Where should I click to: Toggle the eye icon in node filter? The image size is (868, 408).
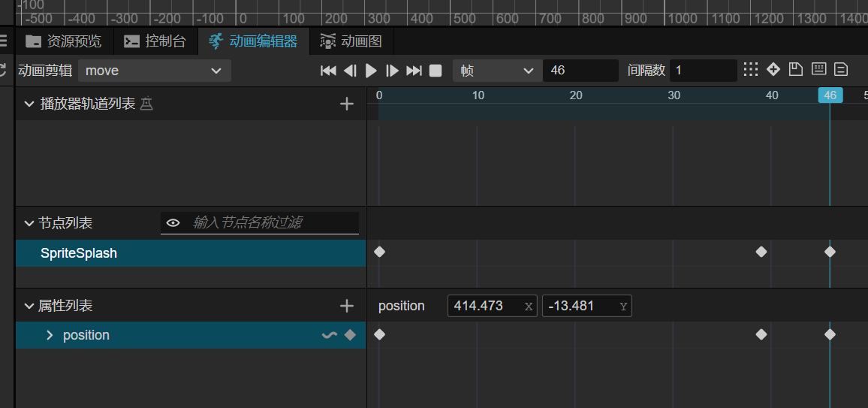(173, 223)
